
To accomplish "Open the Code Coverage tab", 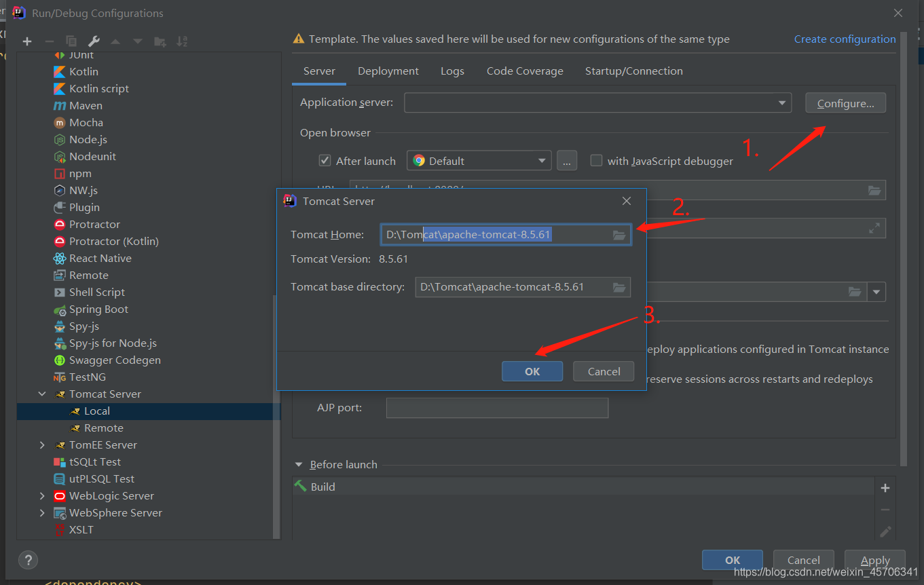I will pyautogui.click(x=525, y=71).
